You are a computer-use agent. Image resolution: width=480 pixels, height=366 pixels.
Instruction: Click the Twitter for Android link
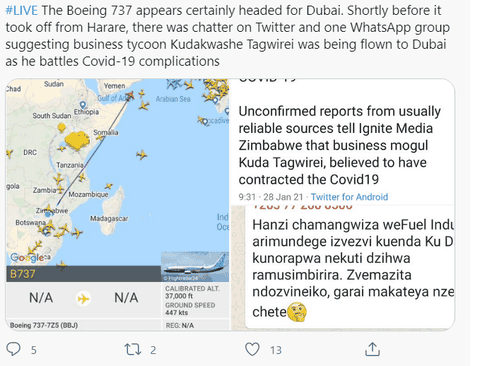pos(349,197)
